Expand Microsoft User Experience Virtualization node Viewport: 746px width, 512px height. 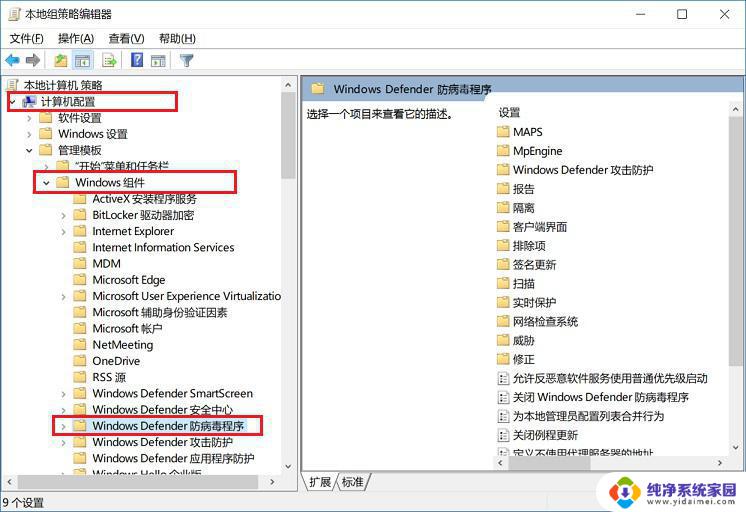pos(63,296)
